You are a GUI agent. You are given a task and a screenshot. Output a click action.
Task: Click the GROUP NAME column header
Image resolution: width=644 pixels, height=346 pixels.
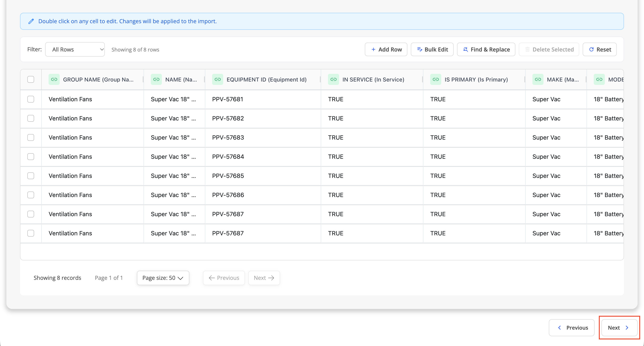[x=92, y=79]
